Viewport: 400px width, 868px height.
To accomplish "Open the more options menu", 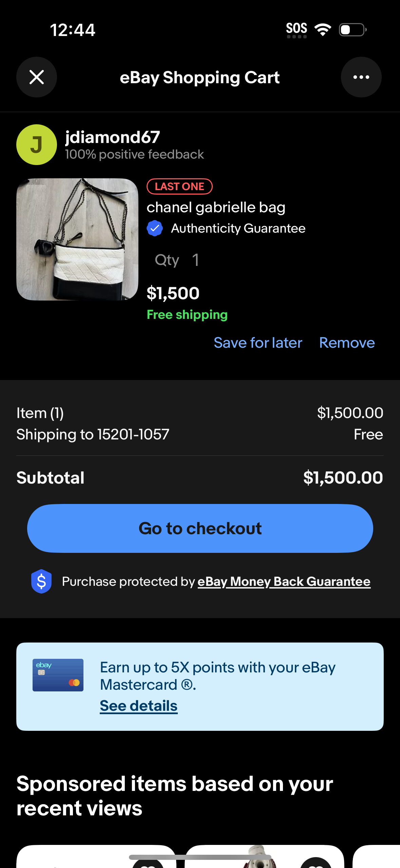I will tap(361, 77).
